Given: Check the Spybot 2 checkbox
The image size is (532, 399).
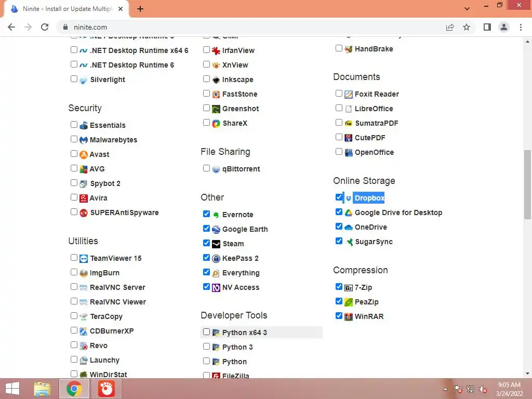Looking at the screenshot, I should (74, 183).
